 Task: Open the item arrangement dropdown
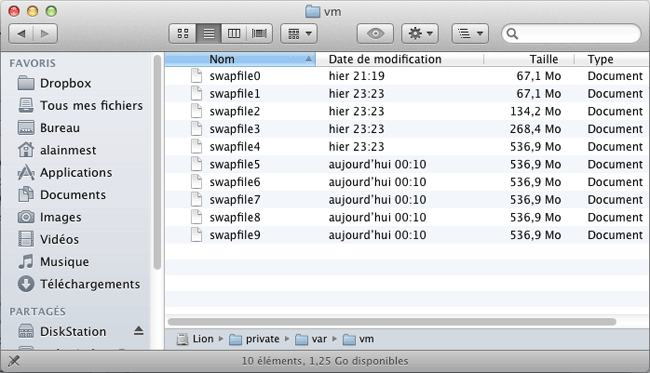pyautogui.click(x=299, y=34)
